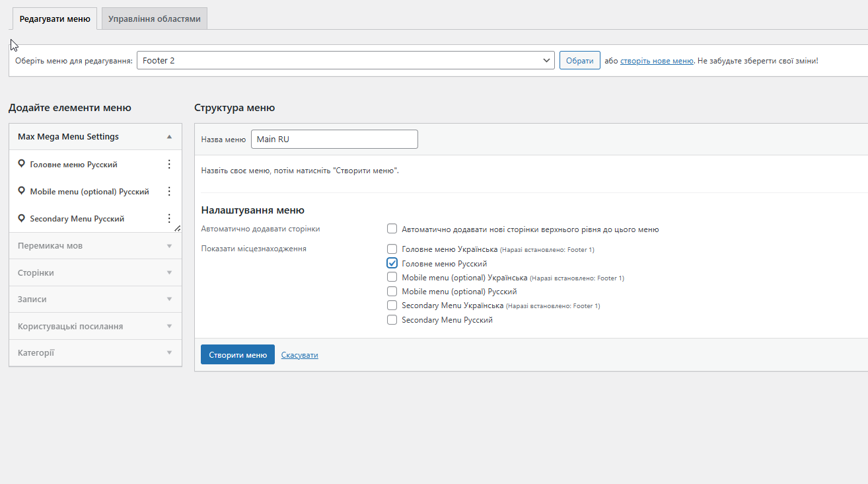Select the Редагувати меню tab
This screenshot has width=868, height=484.
coord(55,19)
